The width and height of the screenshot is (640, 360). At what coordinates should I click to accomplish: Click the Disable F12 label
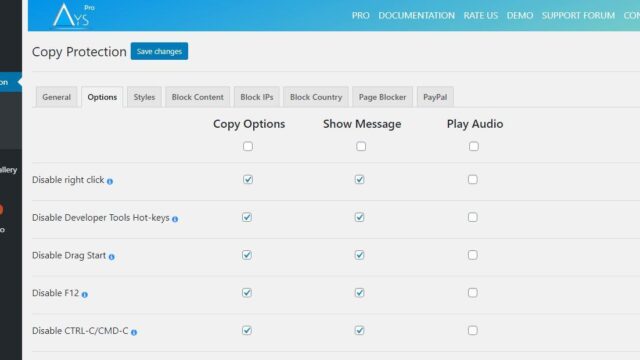point(56,293)
